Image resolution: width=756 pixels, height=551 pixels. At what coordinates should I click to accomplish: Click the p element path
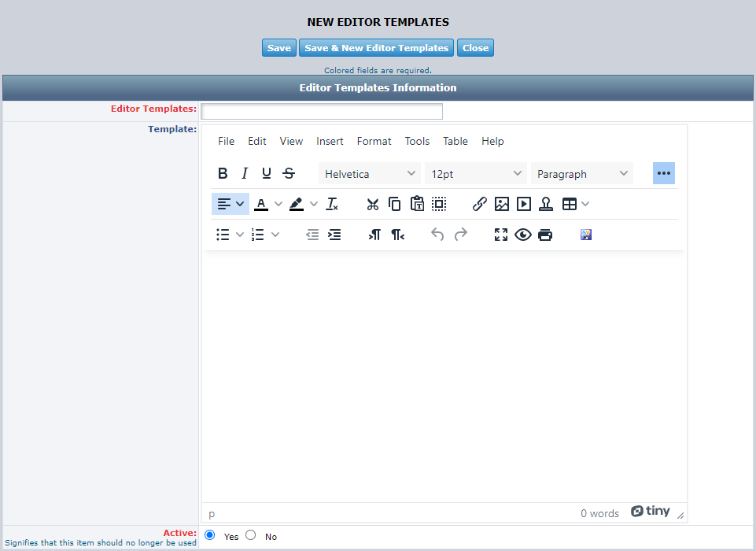(212, 514)
